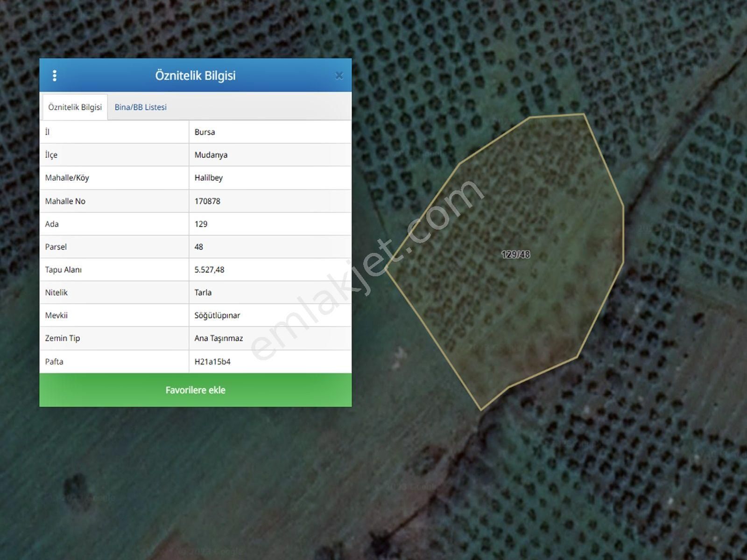Screen dimensions: 747x560
Task: Select the Nitelik value Tarla
Action: [x=203, y=293]
